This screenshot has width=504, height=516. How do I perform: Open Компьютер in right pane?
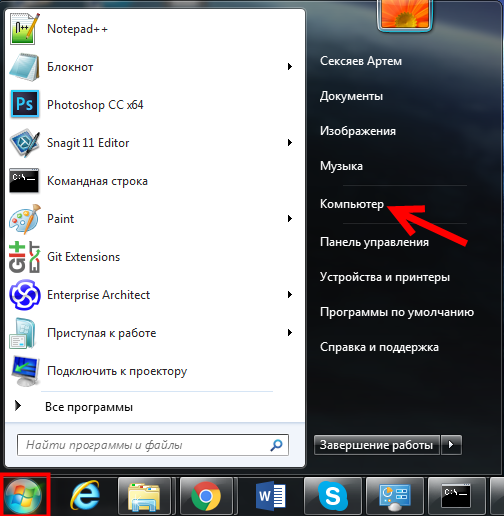pos(352,204)
